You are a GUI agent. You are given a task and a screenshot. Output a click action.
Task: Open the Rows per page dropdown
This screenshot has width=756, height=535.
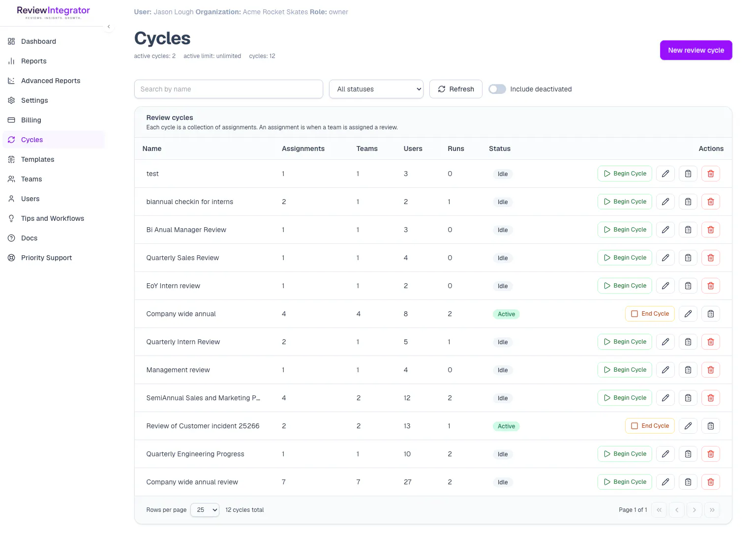click(205, 510)
